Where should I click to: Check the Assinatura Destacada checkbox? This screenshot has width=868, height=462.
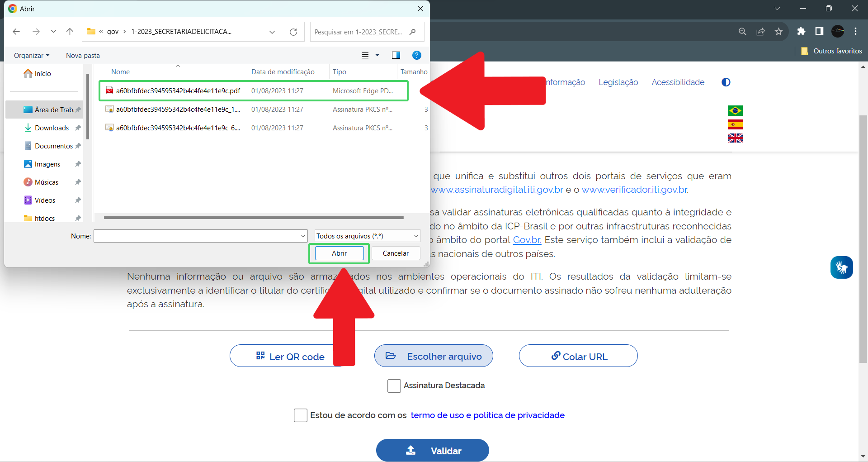pyautogui.click(x=394, y=386)
